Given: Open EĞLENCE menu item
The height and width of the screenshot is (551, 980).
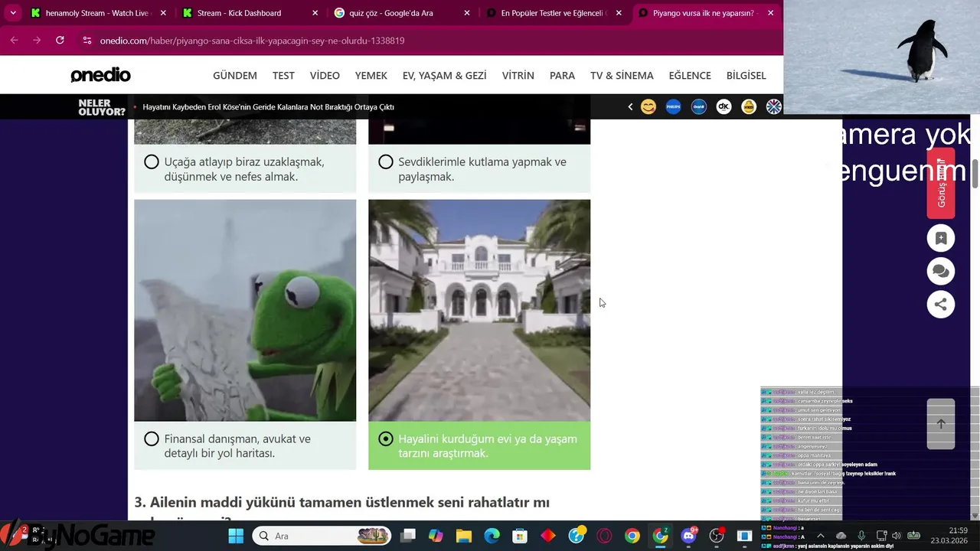Looking at the screenshot, I should (690, 75).
